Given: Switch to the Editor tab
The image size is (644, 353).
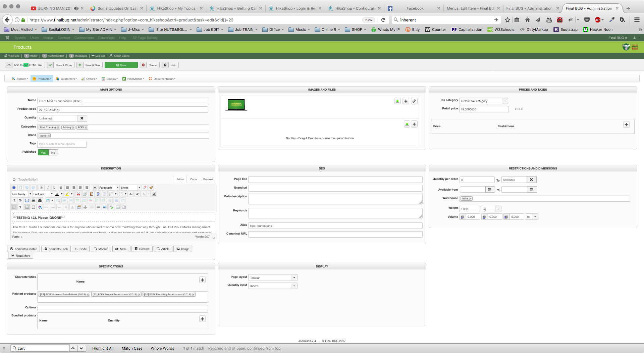Looking at the screenshot, I should (x=180, y=179).
